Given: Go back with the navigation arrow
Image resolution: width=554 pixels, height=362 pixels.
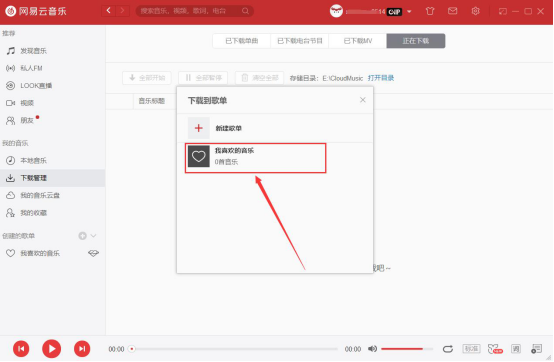Looking at the screenshot, I should (108, 11).
